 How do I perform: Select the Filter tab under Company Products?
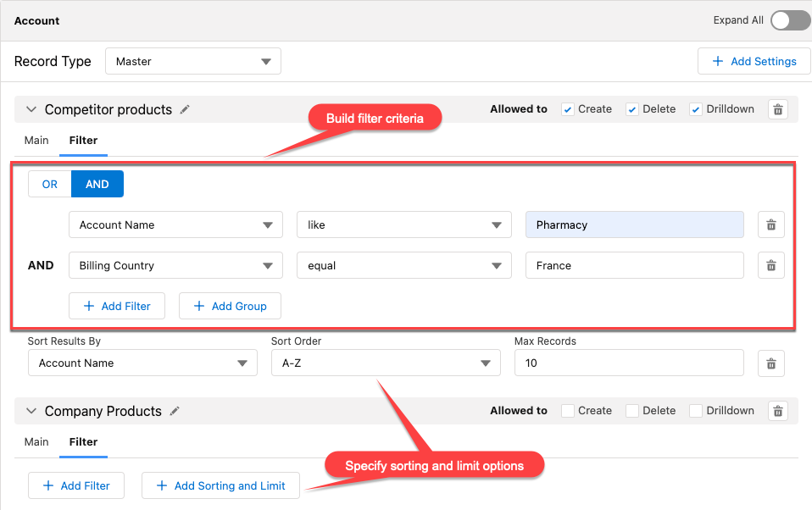[83, 441]
